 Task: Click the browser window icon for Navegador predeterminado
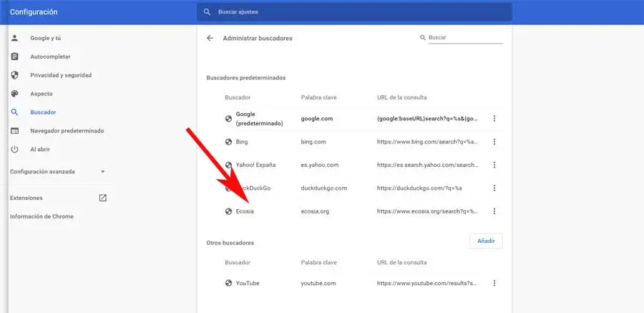[x=15, y=131]
